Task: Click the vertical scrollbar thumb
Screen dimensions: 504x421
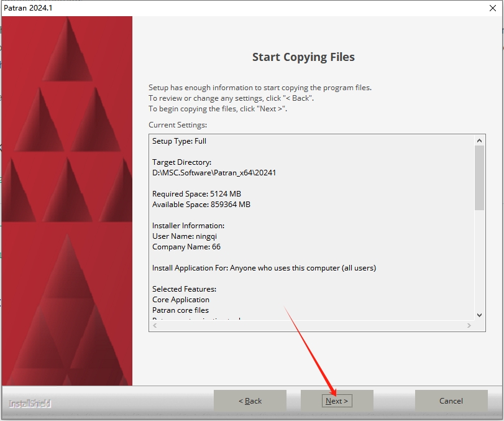Action: (479, 178)
